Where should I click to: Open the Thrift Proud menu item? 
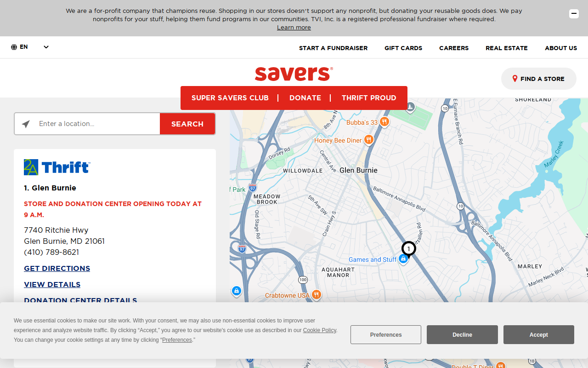[x=369, y=98]
